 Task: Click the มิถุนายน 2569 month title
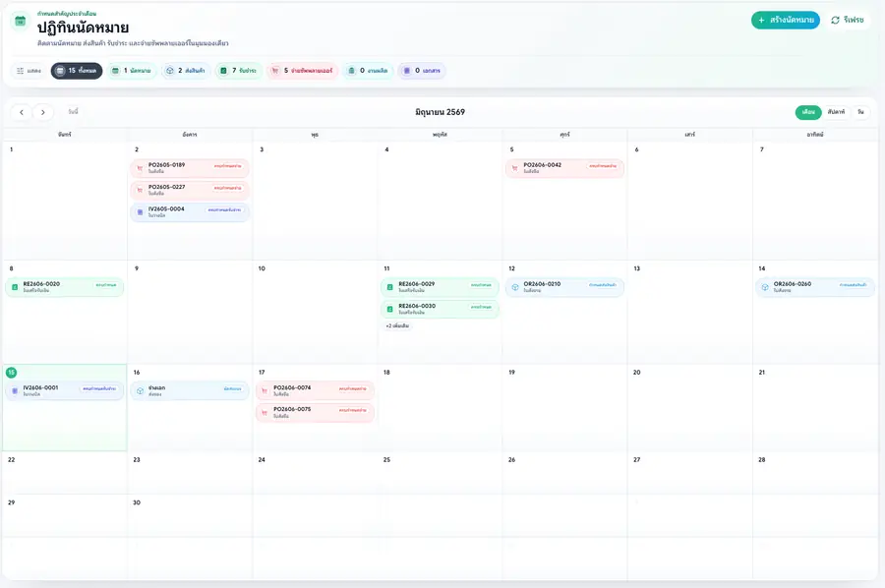coord(441,112)
